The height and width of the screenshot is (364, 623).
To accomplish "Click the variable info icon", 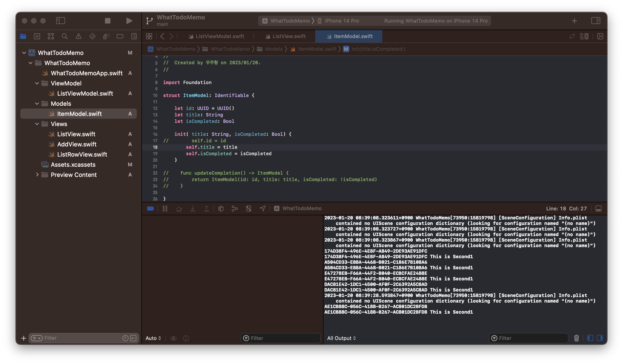I will click(186, 338).
